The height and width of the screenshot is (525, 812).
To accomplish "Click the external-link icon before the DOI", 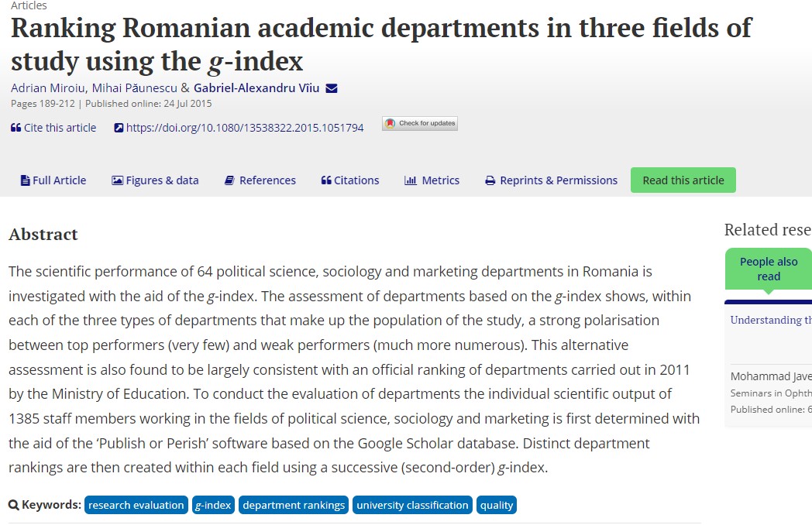I will tap(119, 129).
